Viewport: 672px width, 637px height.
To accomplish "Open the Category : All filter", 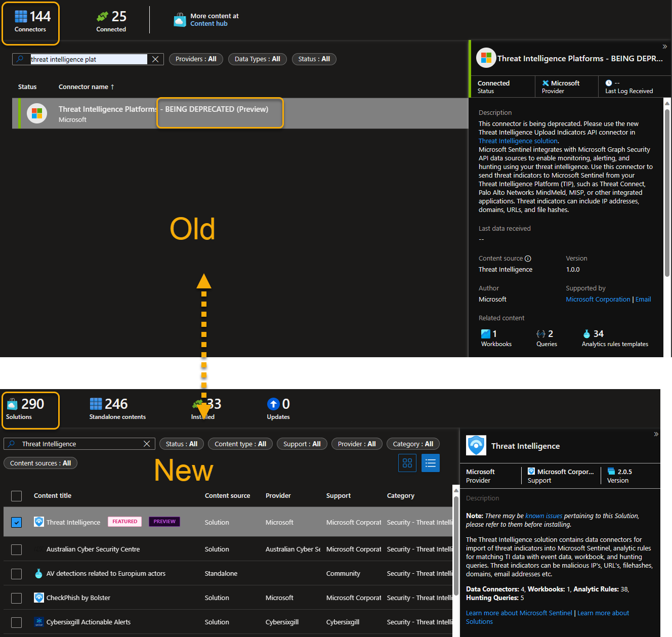I will (413, 444).
